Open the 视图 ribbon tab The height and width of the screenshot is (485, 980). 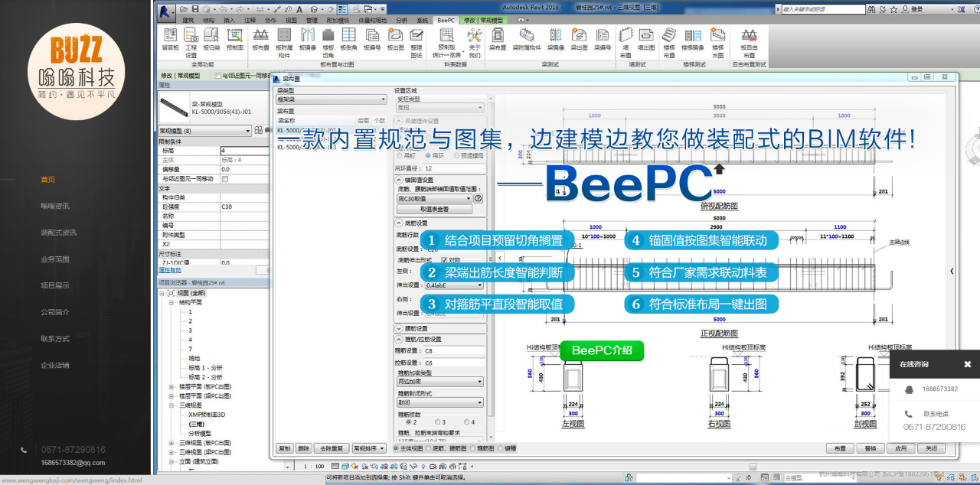291,20
